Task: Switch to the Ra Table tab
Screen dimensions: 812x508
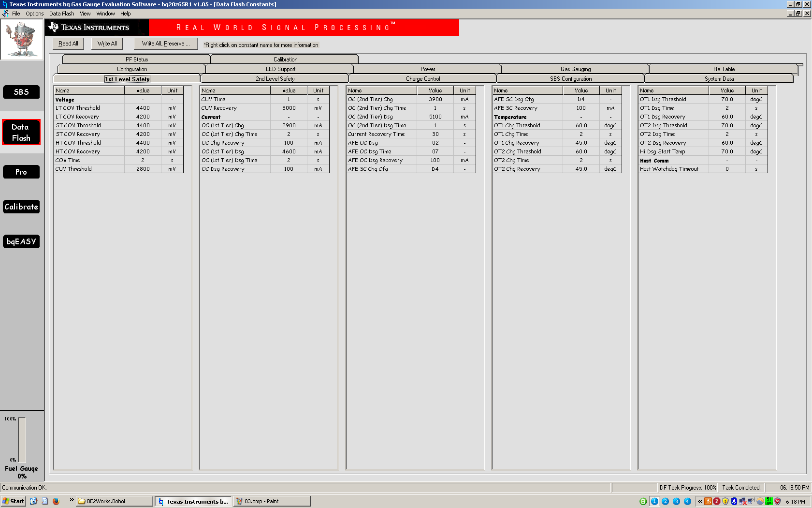Action: click(x=724, y=69)
